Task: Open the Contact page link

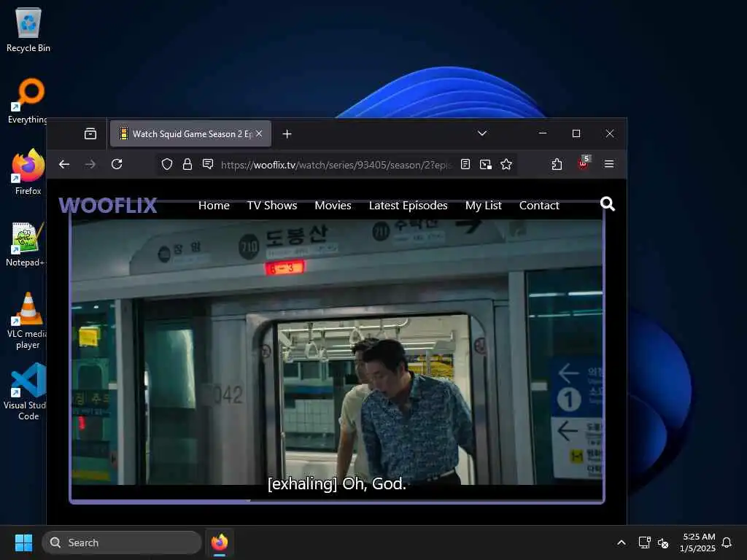Action: [x=539, y=205]
